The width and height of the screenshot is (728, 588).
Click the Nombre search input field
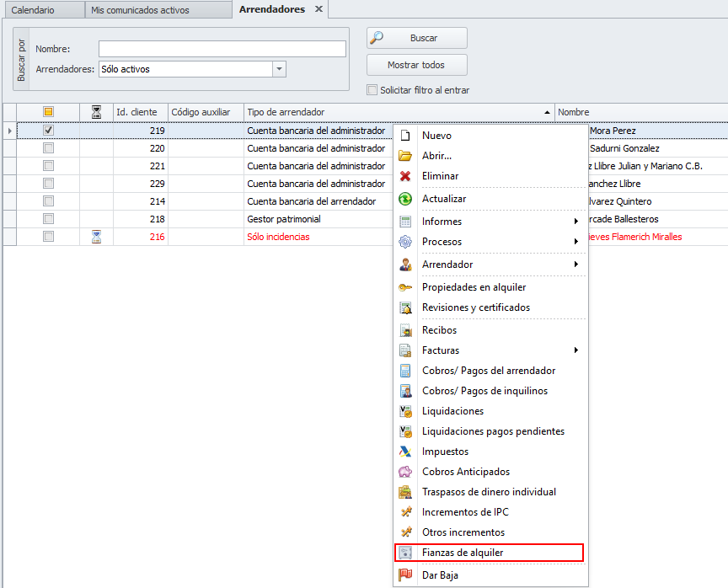pyautogui.click(x=222, y=49)
